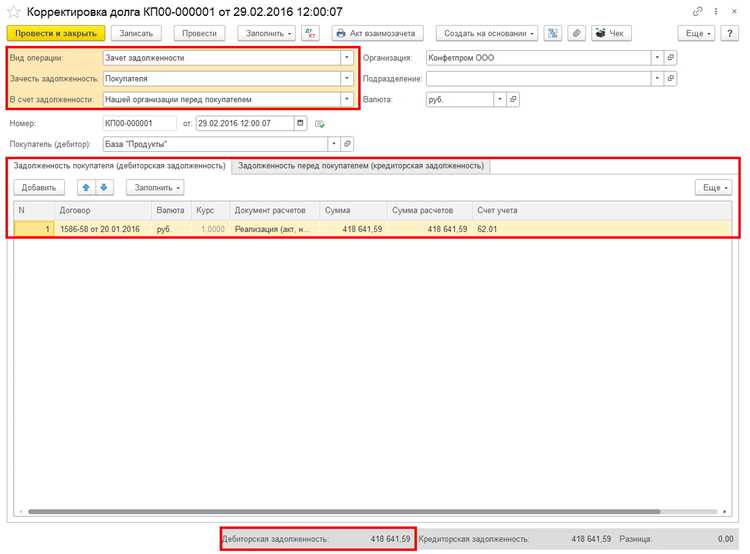Switch to Задолженность перед покупателем tab
This screenshot has width=750, height=554.
361,166
